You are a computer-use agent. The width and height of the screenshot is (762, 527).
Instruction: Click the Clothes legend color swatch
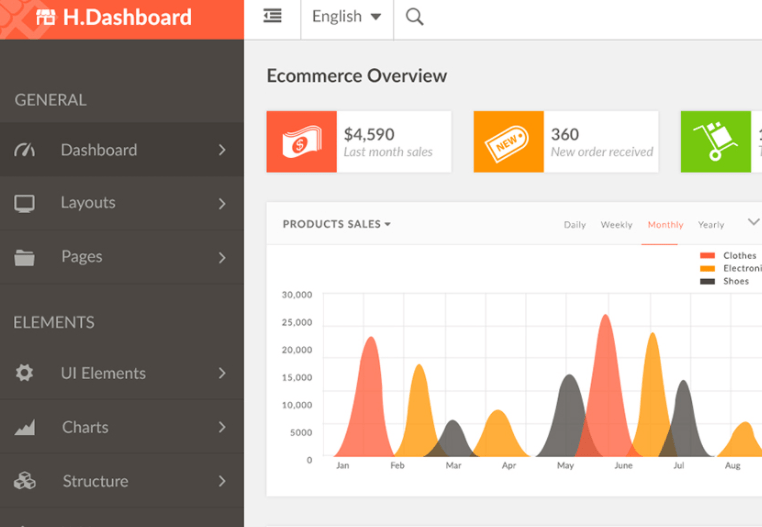tap(707, 256)
